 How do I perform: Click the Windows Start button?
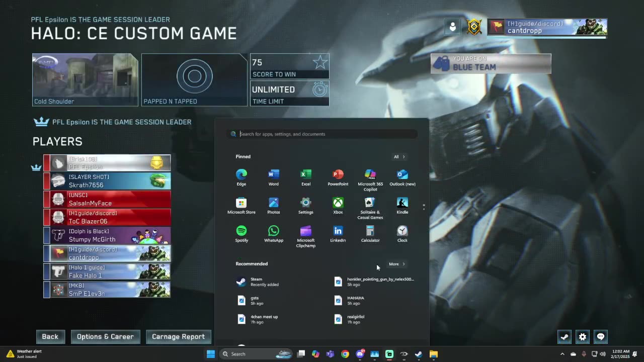211,354
